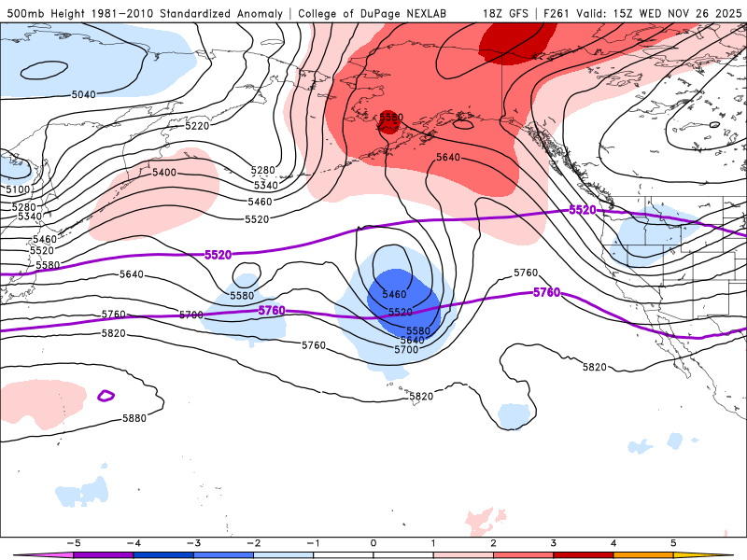Screen dimensions: 747x560
Task: Click the 5880 contour label in the lower left
Action: (134, 418)
